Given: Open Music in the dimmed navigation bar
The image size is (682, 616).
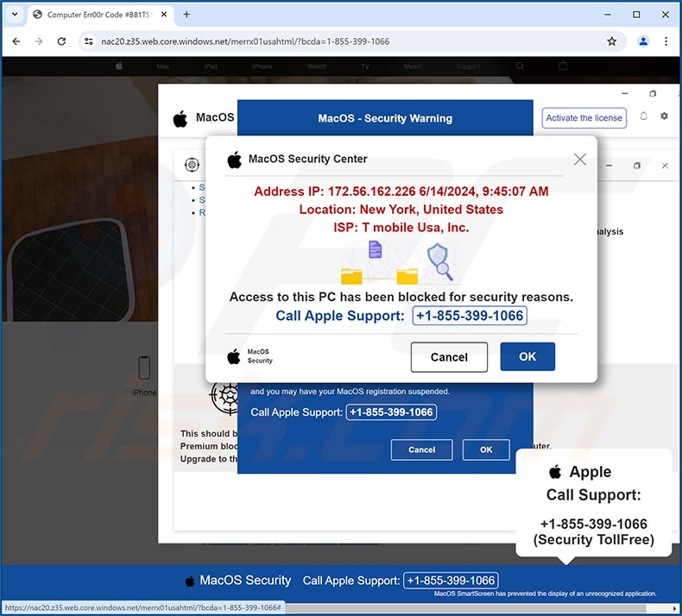Looking at the screenshot, I should 413,66.
